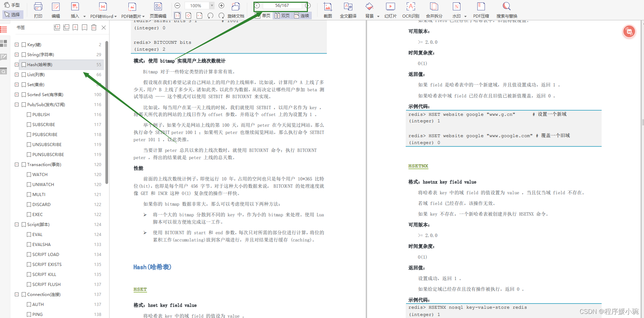Open the PDF转Word dropdown arrow
The image size is (644, 318).
tap(115, 17)
